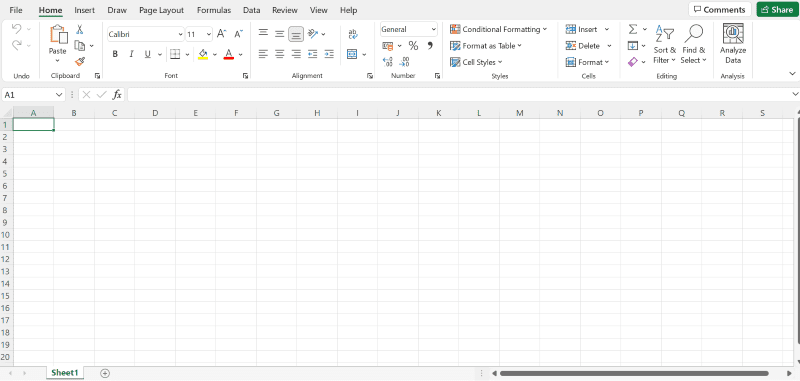Screen dimensions: 800x381
Task: Expand the formula bar
Action: click(x=795, y=94)
